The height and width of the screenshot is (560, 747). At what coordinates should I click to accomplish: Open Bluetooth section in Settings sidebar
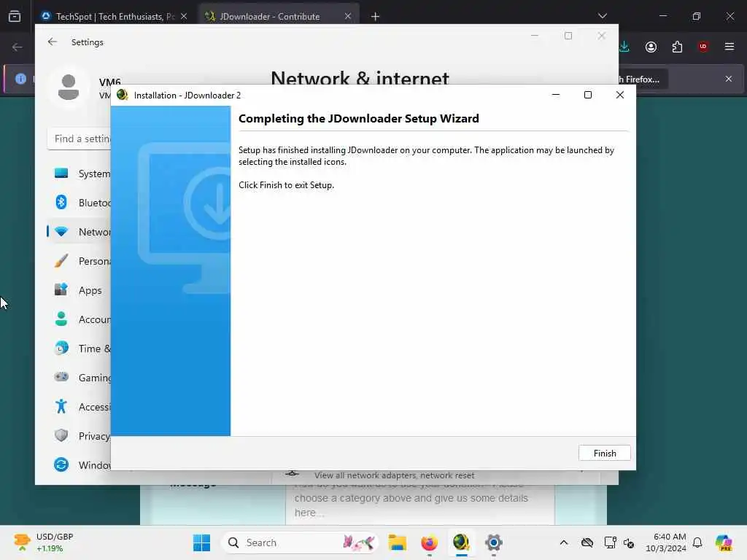click(x=80, y=203)
